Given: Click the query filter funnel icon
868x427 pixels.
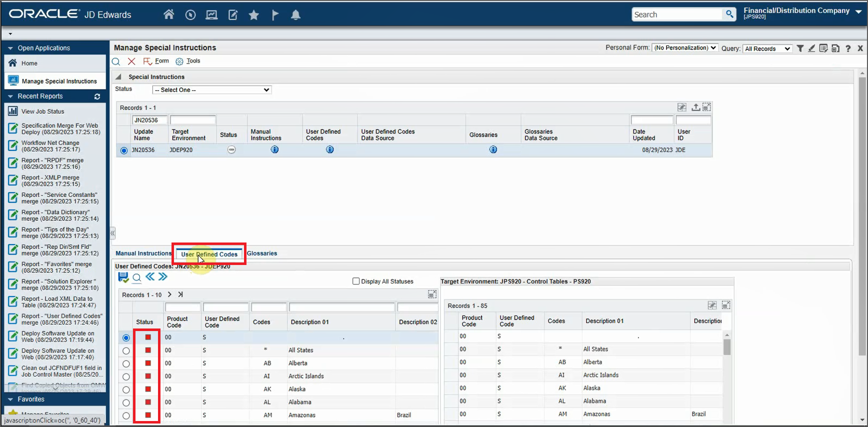Looking at the screenshot, I should point(800,48).
